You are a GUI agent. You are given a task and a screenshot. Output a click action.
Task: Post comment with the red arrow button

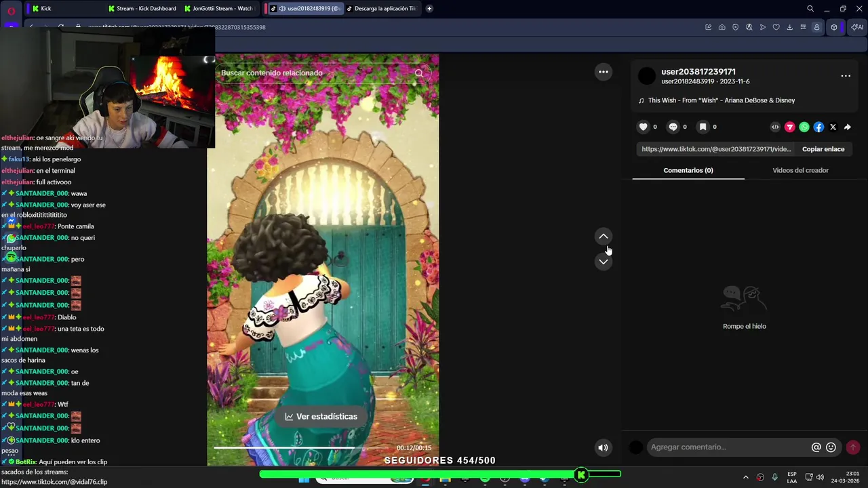point(853,447)
